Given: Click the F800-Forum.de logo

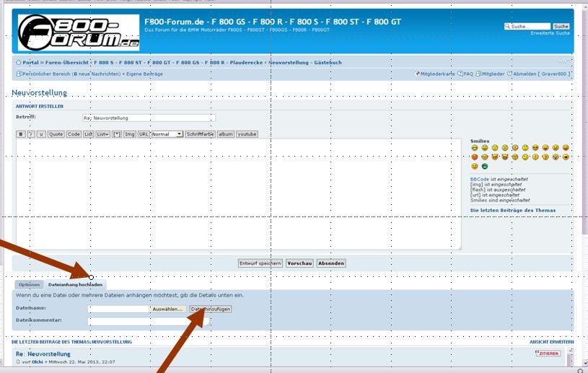Looking at the screenshot, I should point(78,32).
